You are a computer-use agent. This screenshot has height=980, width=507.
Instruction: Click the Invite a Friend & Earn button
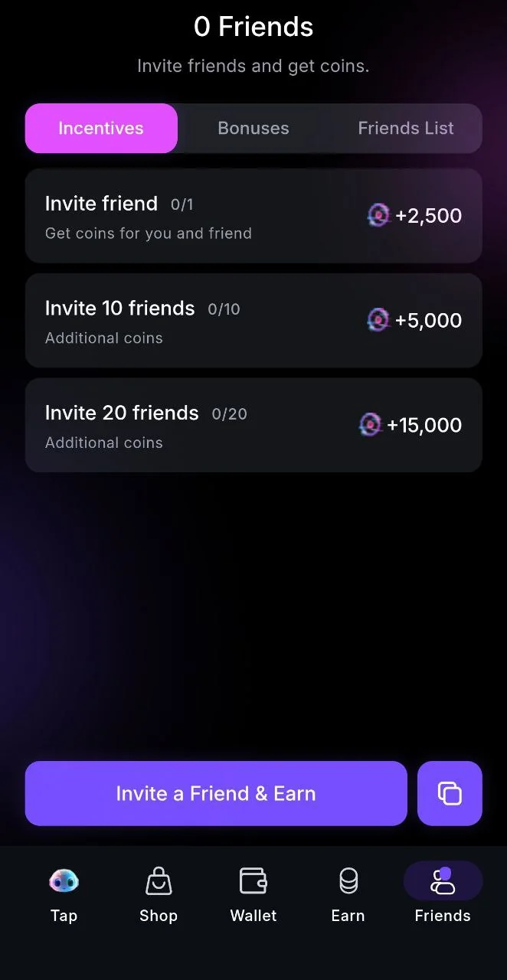(216, 793)
